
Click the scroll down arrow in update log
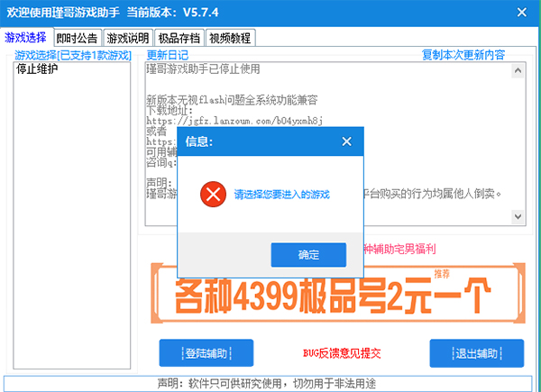[518, 216]
